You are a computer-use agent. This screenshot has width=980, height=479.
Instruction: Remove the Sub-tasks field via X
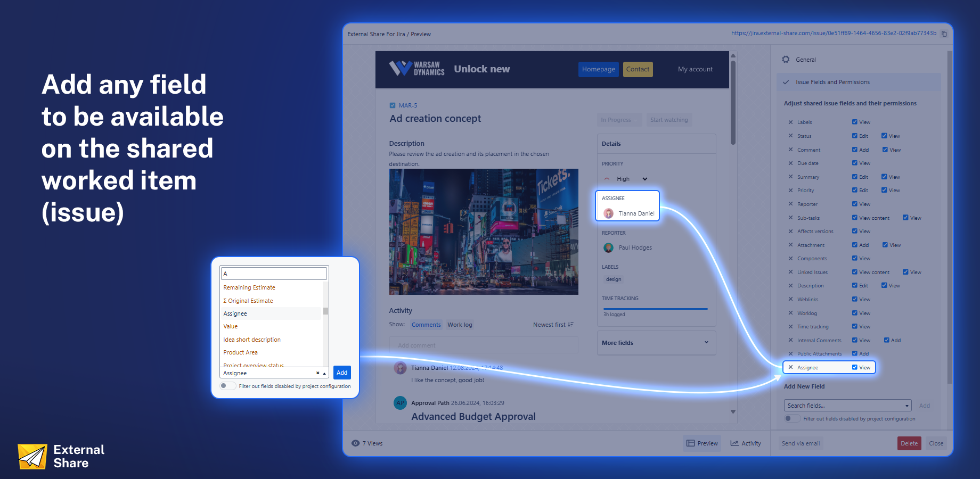pyautogui.click(x=790, y=218)
